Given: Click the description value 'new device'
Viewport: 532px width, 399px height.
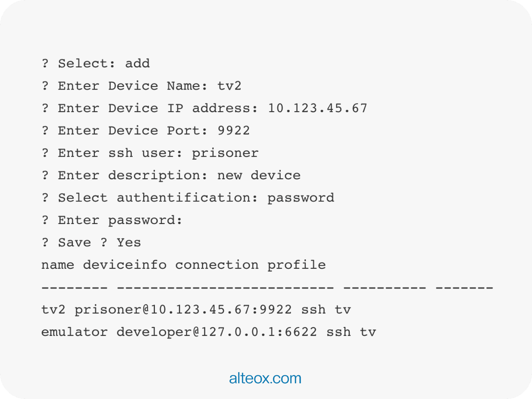Looking at the screenshot, I should coord(259,176).
